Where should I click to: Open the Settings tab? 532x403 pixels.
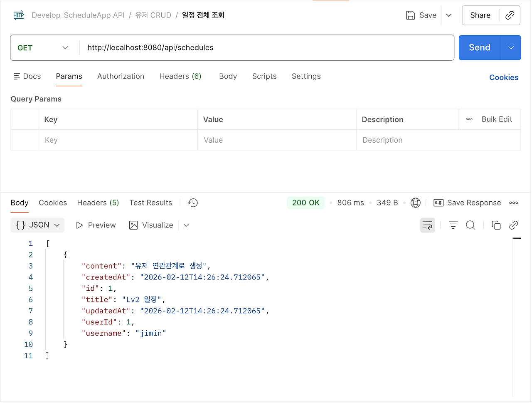click(x=306, y=76)
